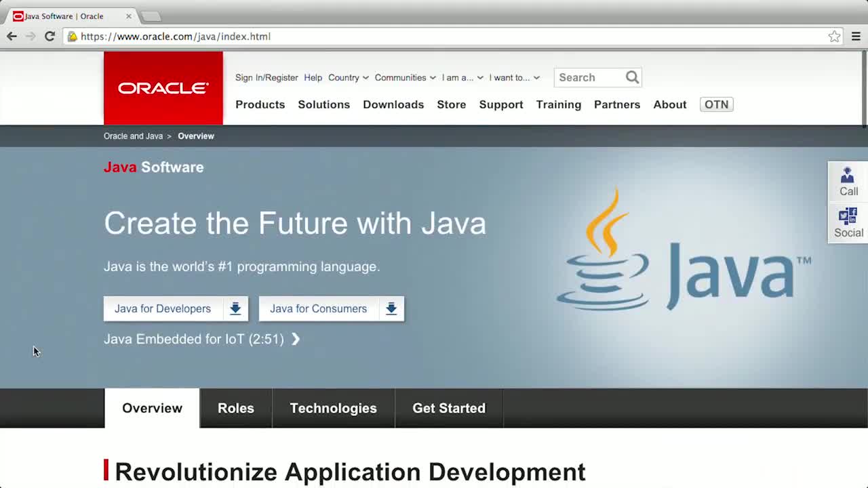This screenshot has width=868, height=488.
Task: Click Java for Developers button
Action: (x=176, y=309)
